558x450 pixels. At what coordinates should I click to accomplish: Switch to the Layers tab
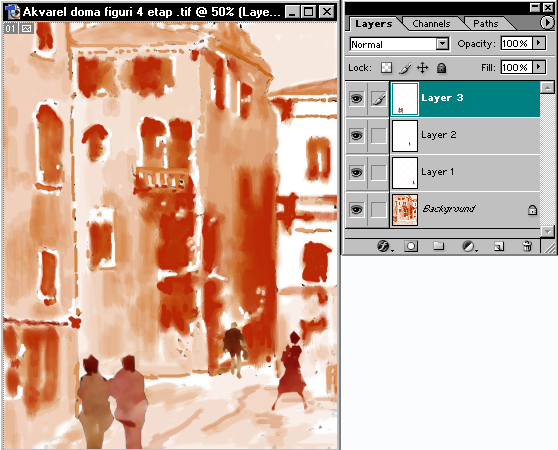[374, 23]
